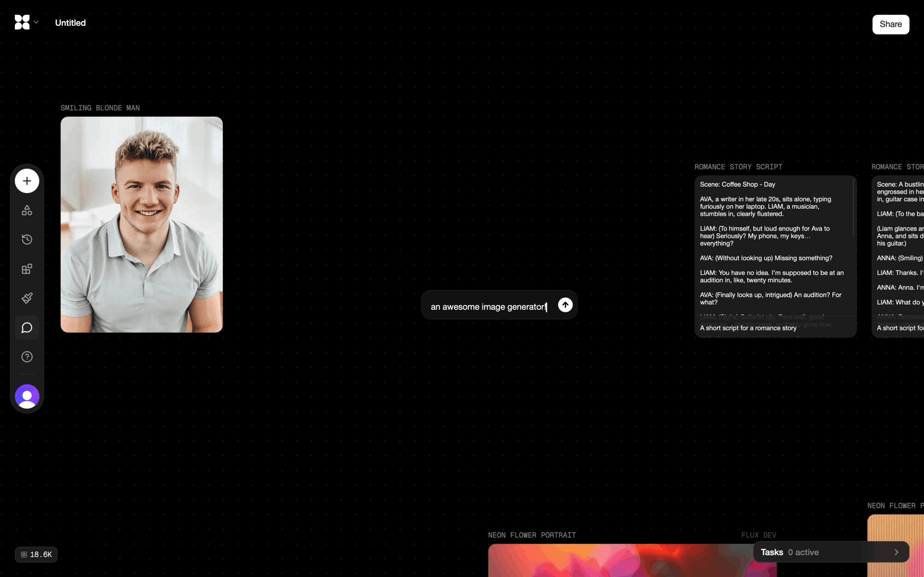Click the 18.6K credits badge
The width and height of the screenshot is (924, 577).
(36, 554)
